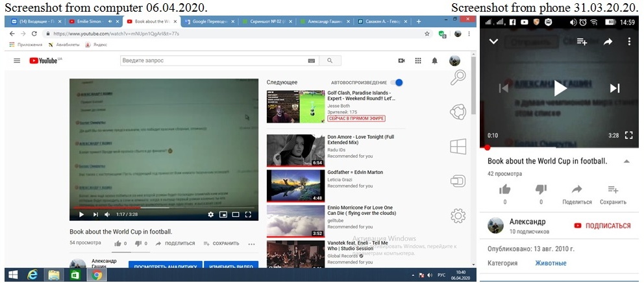Collapse the phone video description triangle

[626, 162]
